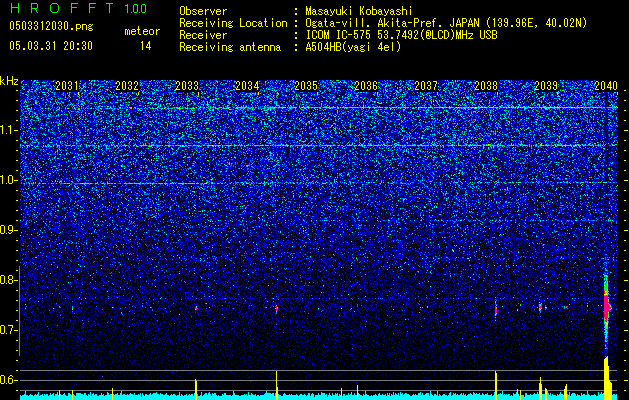Viewport: 629px width, 400px height.
Task: Click the 2032 time marker
Action: 127,86
